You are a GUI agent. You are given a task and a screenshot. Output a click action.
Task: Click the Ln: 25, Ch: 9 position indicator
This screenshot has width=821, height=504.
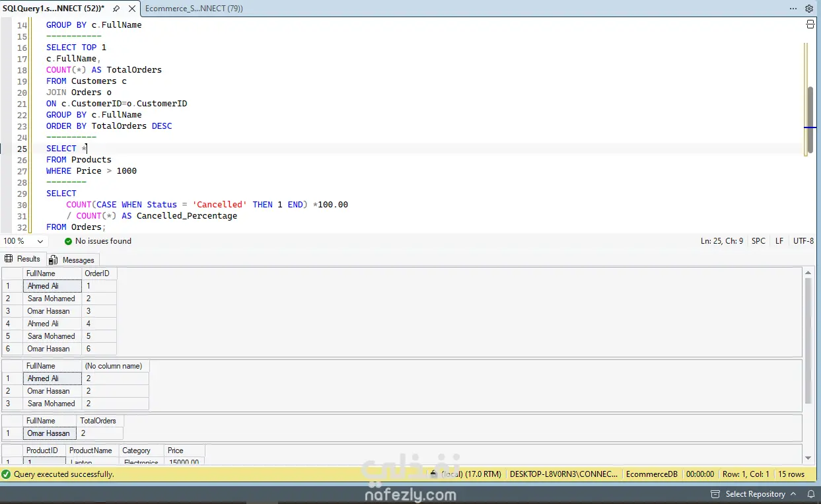pyautogui.click(x=722, y=241)
